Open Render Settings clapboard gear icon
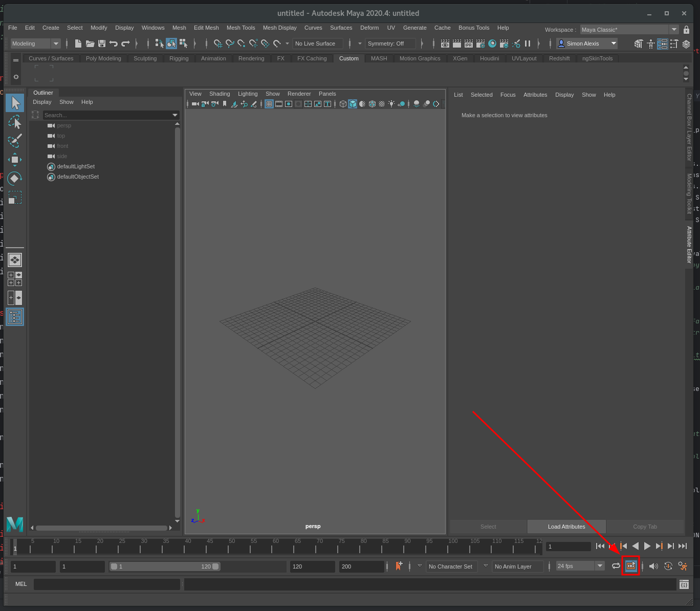700x611 pixels. click(480, 43)
